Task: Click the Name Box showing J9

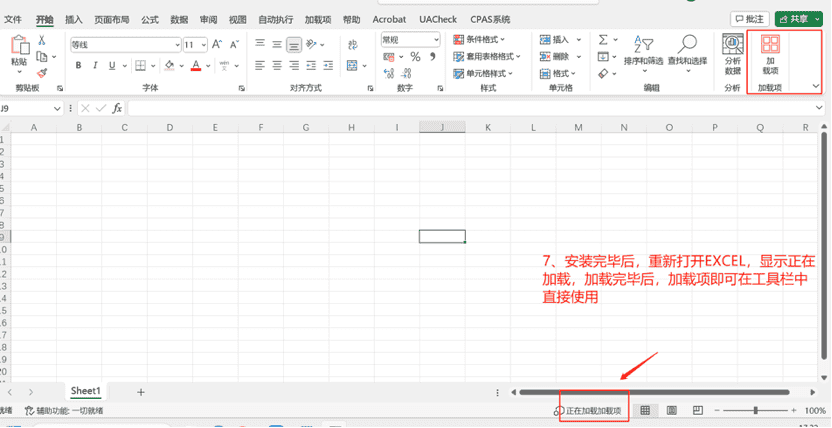Action: [x=28, y=108]
